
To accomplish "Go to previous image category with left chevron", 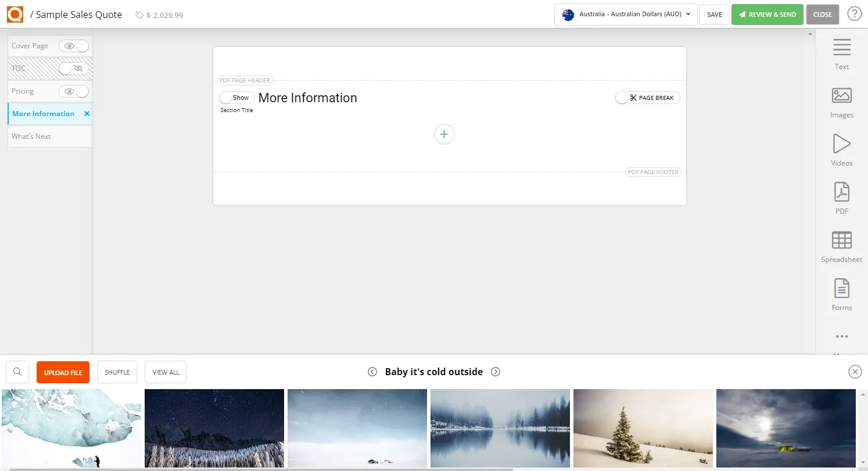I will click(372, 372).
